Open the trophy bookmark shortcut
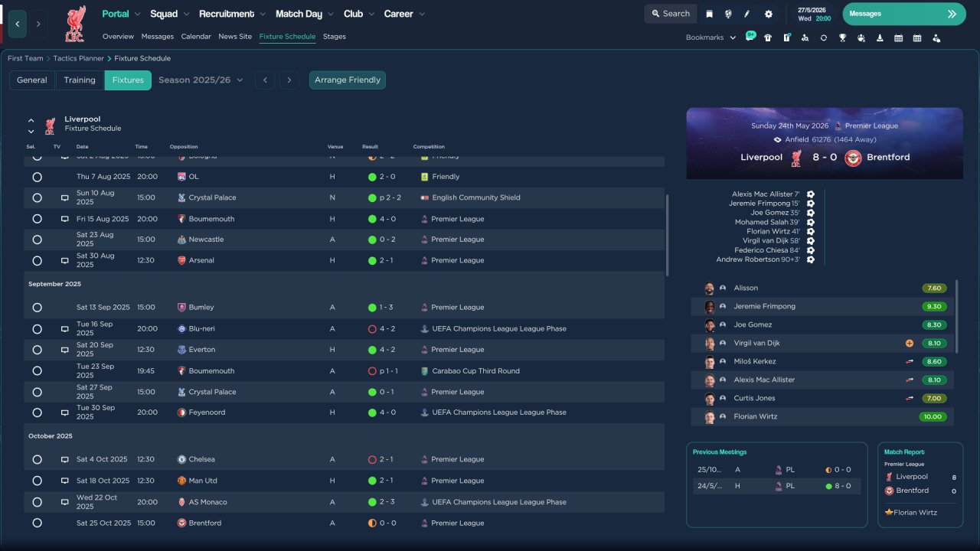This screenshot has width=980, height=551. coord(842,37)
